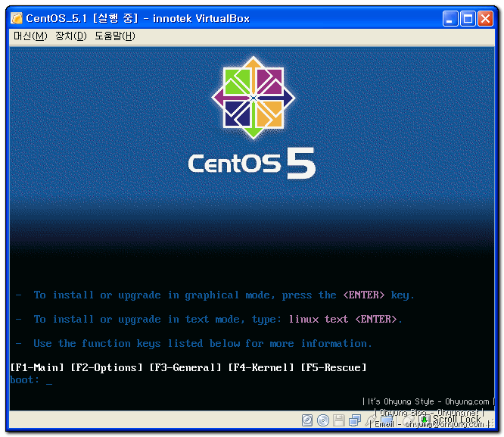The height and width of the screenshot is (437, 504).
Task: Click the VirtualBox icon in title bar
Action: (17, 18)
